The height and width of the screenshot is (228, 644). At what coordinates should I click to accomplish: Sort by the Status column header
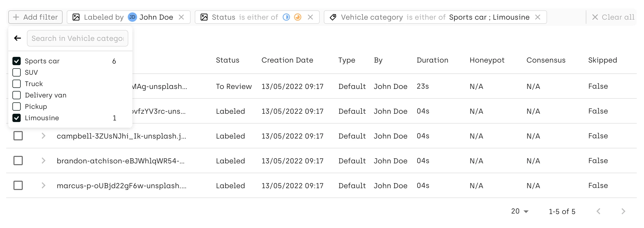pos(228,60)
